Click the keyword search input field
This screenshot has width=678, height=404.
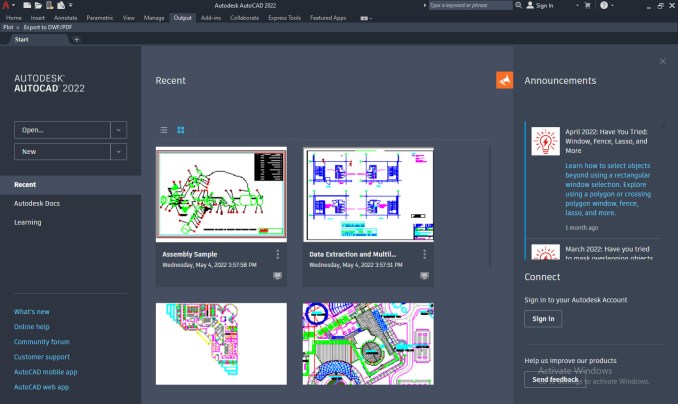(470, 5)
